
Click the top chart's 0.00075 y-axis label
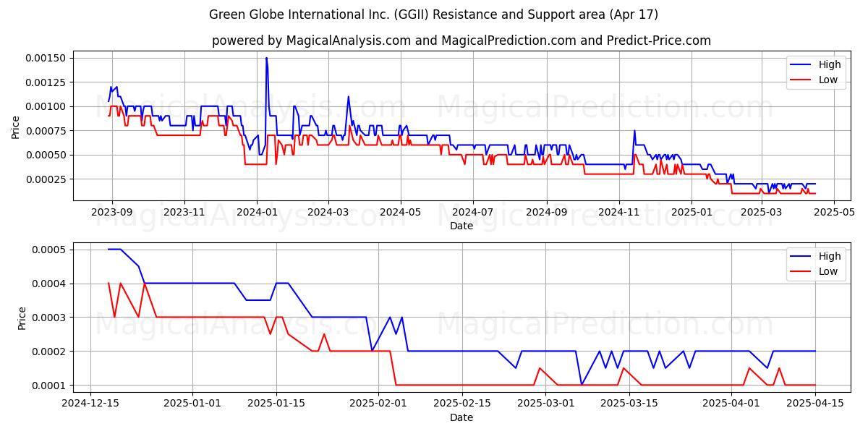click(47, 131)
